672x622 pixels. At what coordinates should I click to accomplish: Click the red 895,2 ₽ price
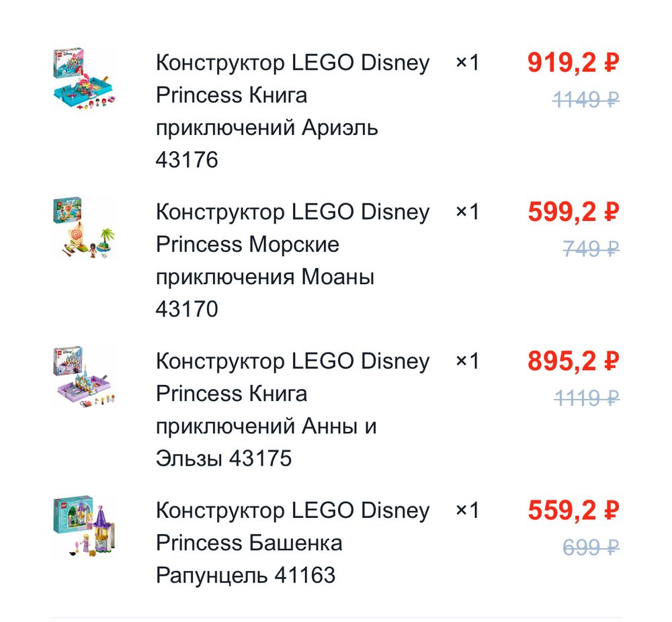click(573, 361)
